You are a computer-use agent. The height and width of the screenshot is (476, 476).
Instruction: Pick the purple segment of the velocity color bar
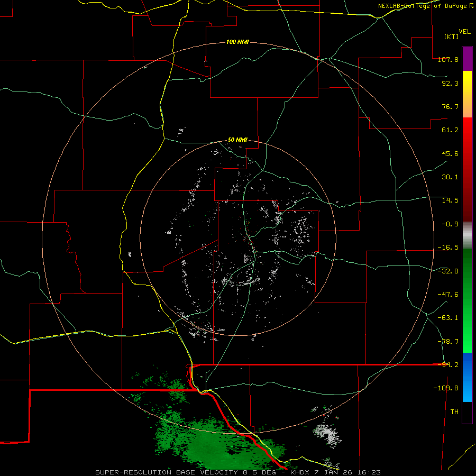click(467, 59)
